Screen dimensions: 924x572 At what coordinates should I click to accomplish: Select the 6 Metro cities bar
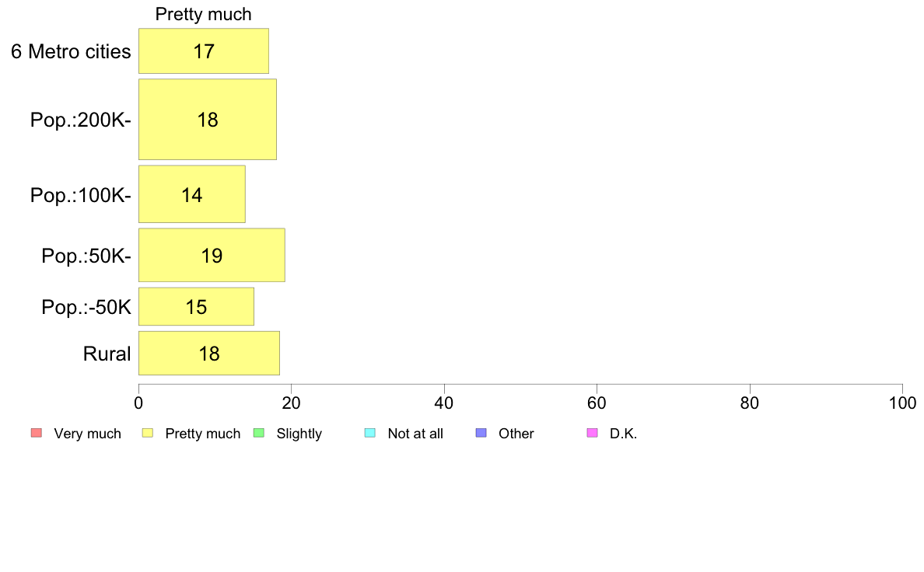[204, 51]
